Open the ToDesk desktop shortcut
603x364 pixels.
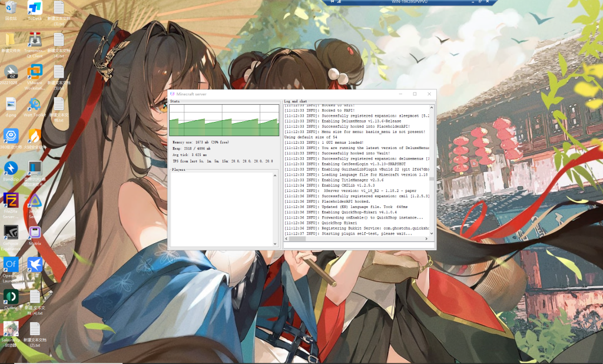point(35,9)
